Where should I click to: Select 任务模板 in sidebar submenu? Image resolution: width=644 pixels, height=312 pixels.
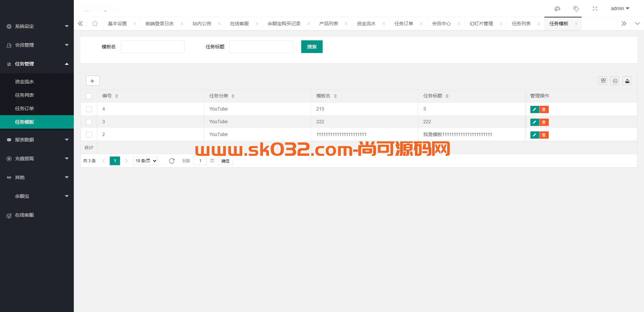click(37, 122)
